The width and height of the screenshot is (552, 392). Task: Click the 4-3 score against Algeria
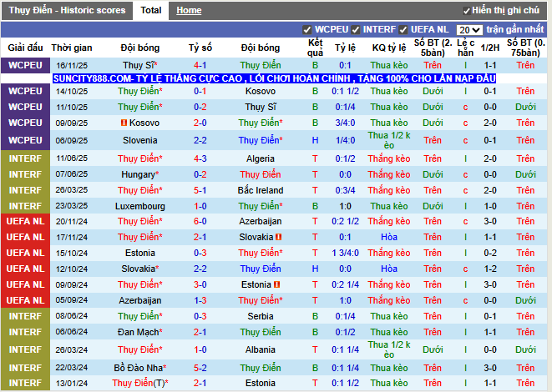[200, 158]
